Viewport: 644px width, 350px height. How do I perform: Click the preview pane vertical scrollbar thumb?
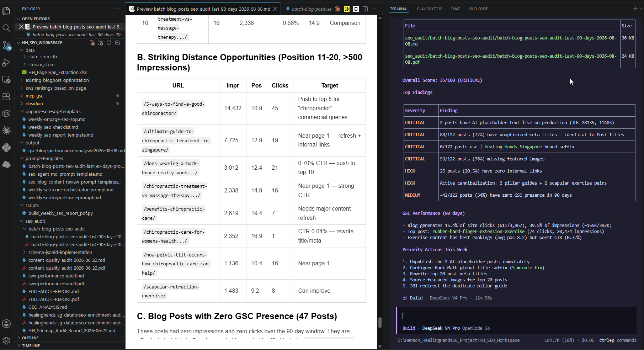tap(380, 323)
